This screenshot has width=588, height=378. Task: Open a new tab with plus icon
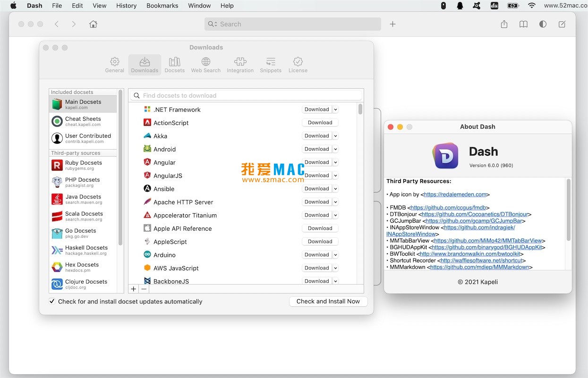pos(392,24)
